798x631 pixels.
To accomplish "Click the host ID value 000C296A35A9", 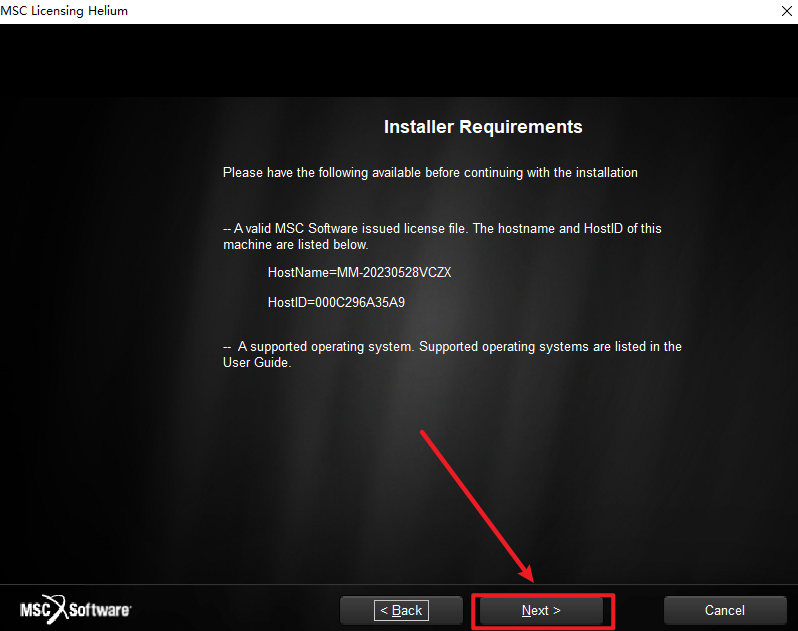I will click(x=360, y=303).
